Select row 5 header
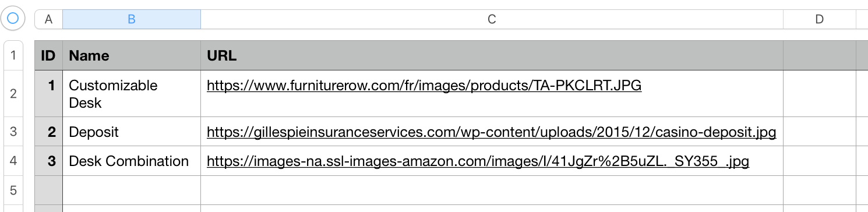 pos(13,190)
